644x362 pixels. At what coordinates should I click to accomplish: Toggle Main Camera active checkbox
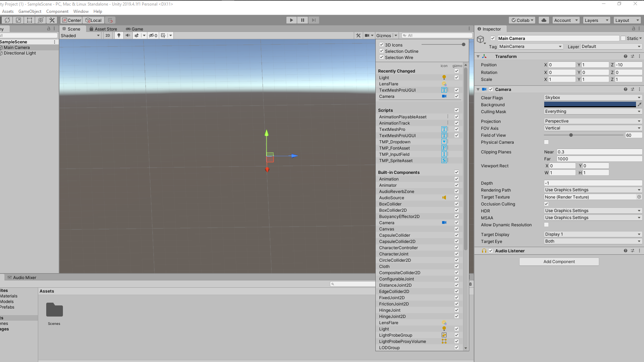(493, 38)
